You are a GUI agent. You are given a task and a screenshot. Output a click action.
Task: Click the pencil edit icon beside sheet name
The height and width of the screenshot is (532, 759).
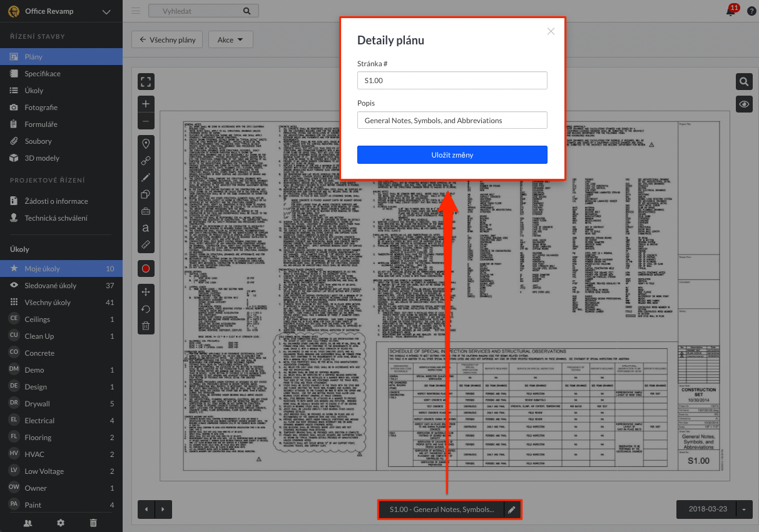coord(512,509)
